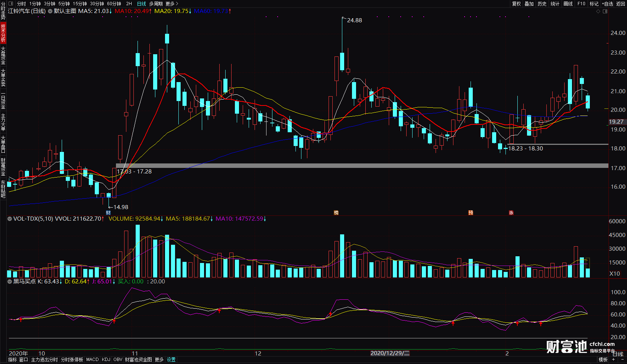This screenshot has width=627, height=364.
Task: Click the 指标 indicator button at bottom
Action: point(12,360)
